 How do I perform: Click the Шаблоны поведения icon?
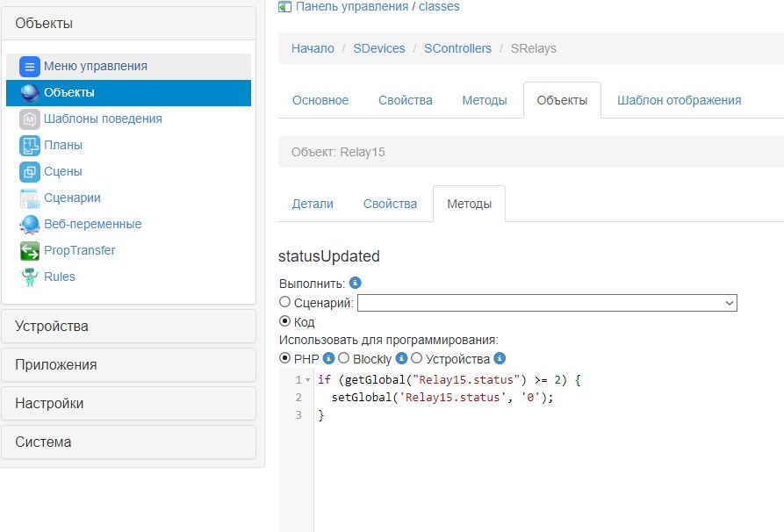point(30,119)
